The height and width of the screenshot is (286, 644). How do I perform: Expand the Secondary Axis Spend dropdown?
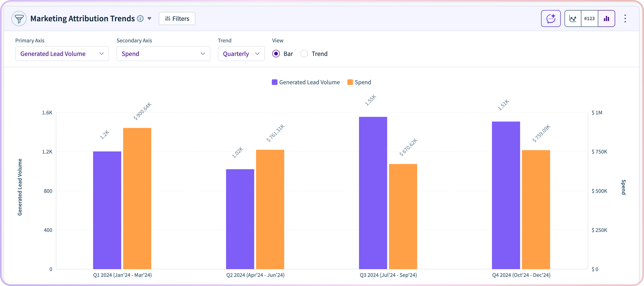(x=163, y=54)
